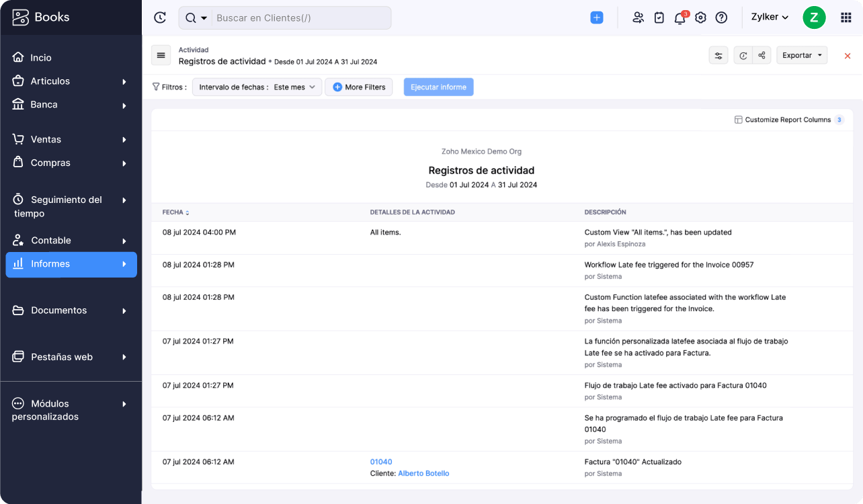Click the referrals people icon

point(638,18)
